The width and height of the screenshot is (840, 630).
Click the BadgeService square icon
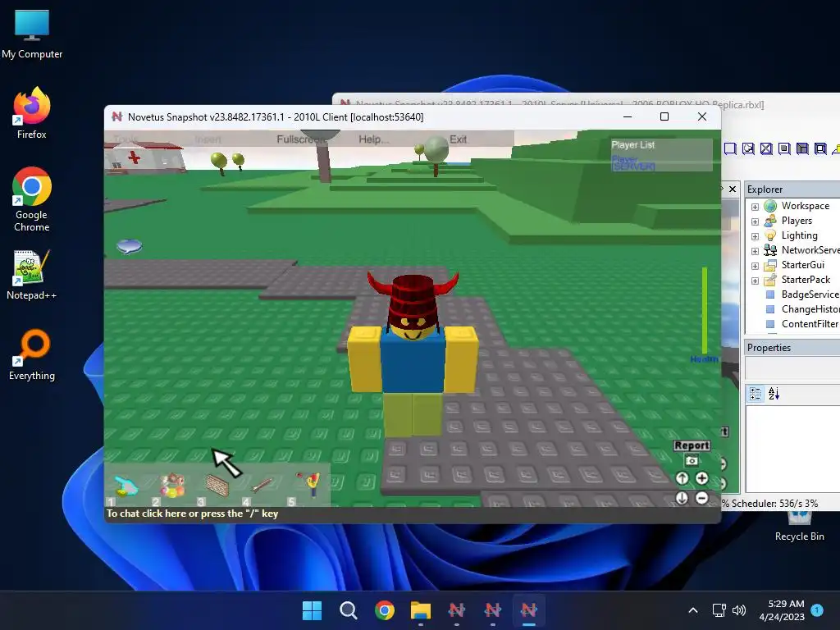[x=770, y=294]
